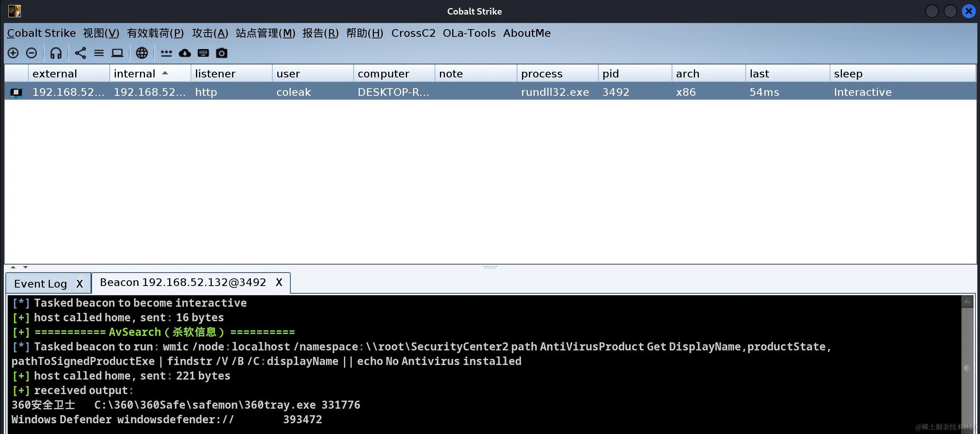Screen dimensions: 980x434
Task: View screenshots camera icon
Action: (221, 53)
